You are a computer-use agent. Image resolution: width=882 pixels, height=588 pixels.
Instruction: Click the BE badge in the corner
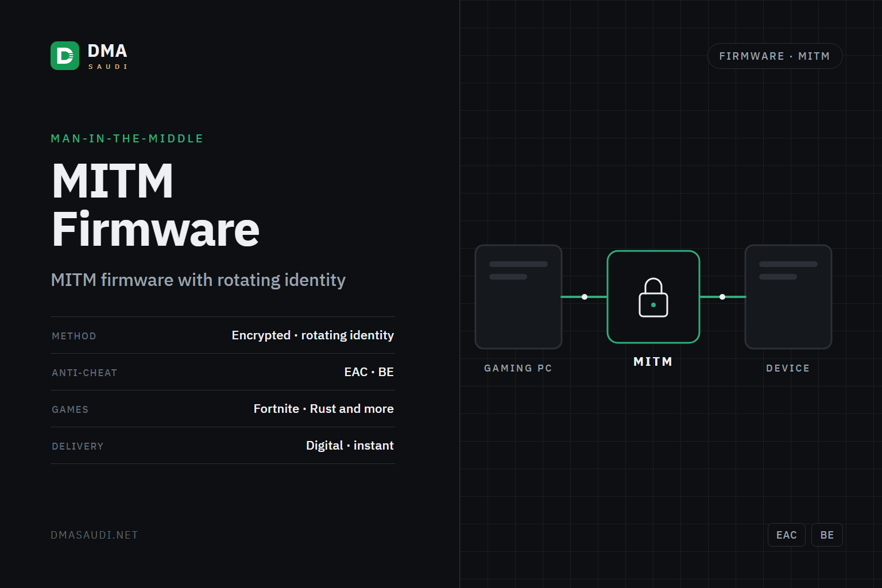click(827, 535)
